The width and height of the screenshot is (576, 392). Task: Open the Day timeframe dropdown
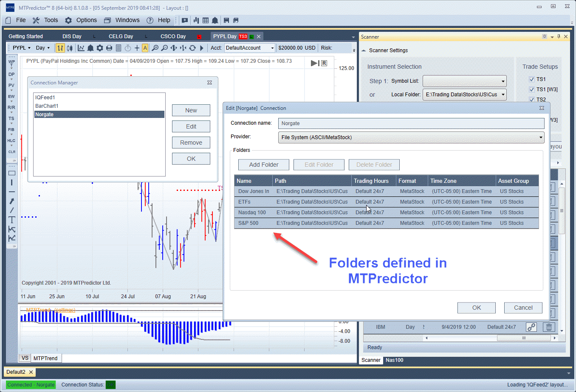[43, 48]
